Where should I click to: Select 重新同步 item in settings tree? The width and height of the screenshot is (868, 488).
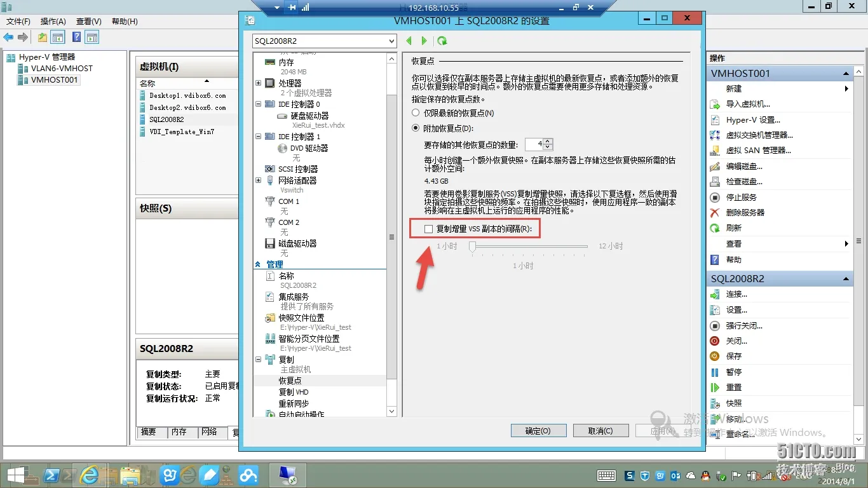pos(294,403)
